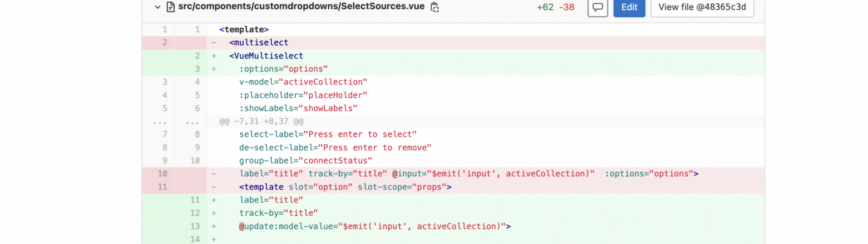Toggle comments with the speech bubble icon
868x244 pixels.
[597, 8]
